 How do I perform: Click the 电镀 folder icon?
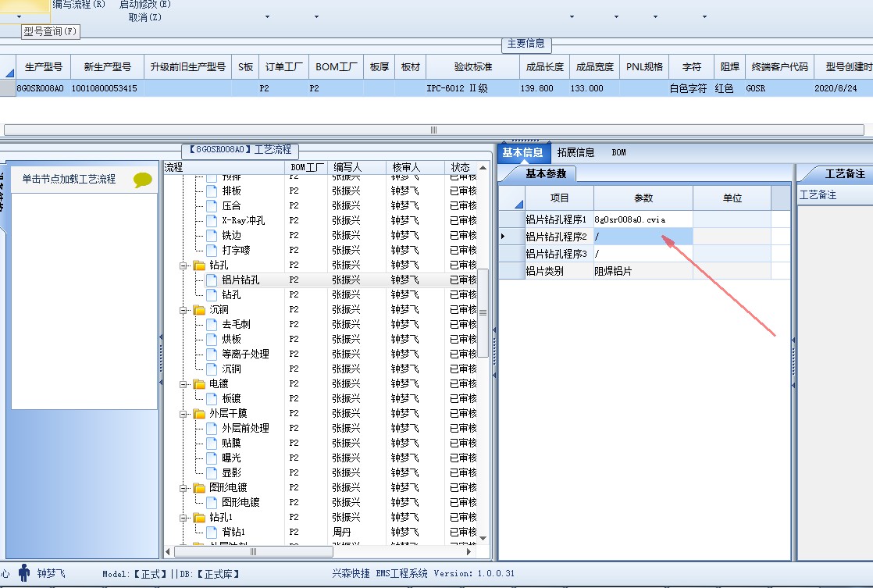click(199, 383)
